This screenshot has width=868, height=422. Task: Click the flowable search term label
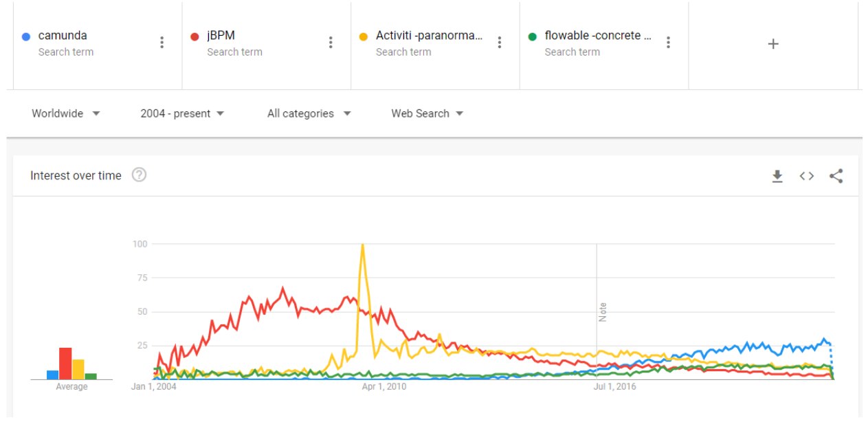coord(597,36)
